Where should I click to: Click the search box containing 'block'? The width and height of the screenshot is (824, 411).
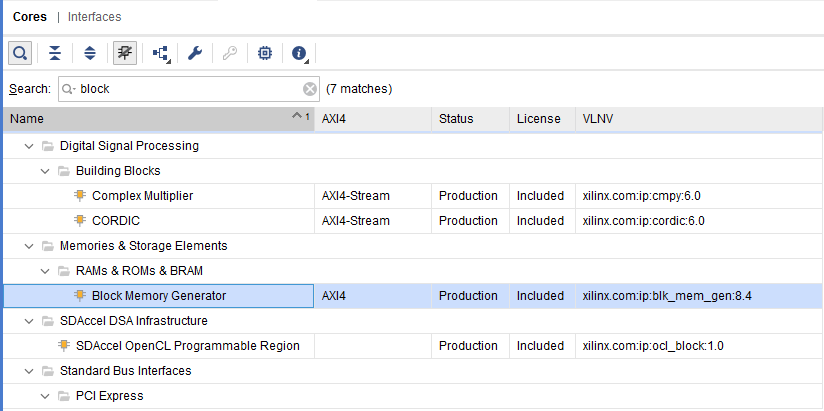point(185,89)
